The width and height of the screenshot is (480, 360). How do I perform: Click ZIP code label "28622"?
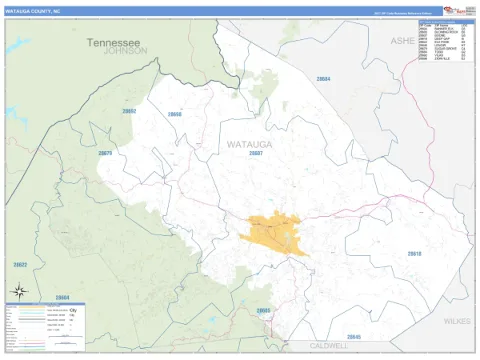coord(20,265)
